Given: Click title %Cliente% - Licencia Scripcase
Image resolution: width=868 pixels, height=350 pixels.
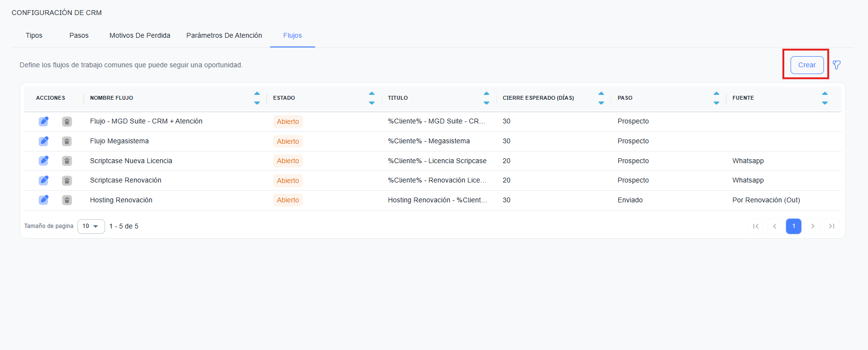Looking at the screenshot, I should pyautogui.click(x=437, y=161).
